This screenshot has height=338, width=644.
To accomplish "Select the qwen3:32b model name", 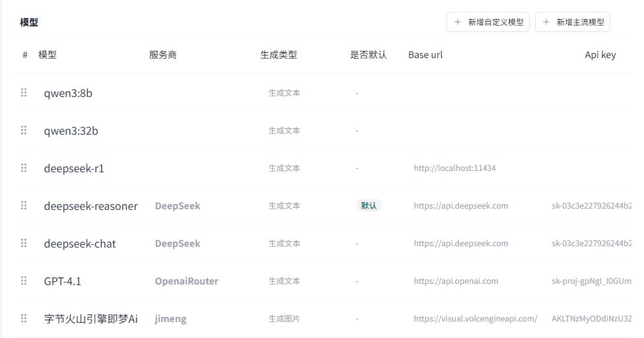I will [x=71, y=131].
